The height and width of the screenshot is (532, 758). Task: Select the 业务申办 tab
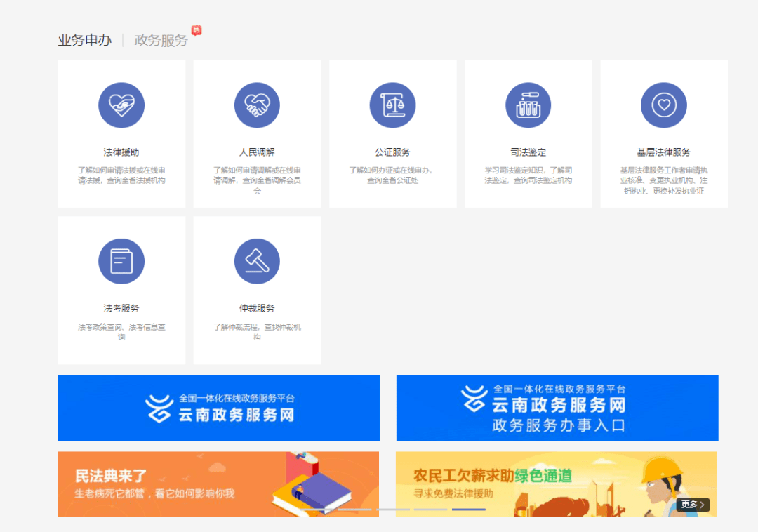(x=84, y=40)
